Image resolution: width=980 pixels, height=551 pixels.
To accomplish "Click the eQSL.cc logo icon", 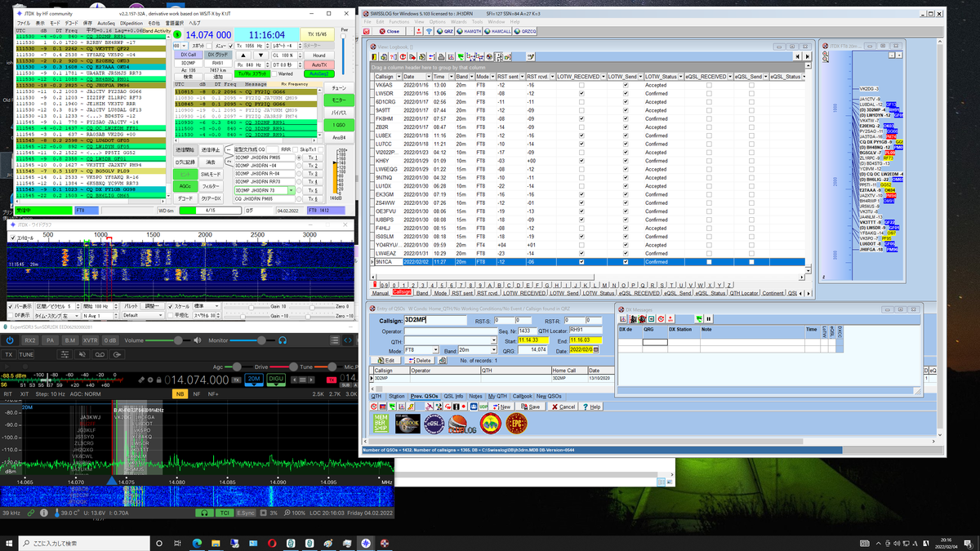I will pos(434,424).
